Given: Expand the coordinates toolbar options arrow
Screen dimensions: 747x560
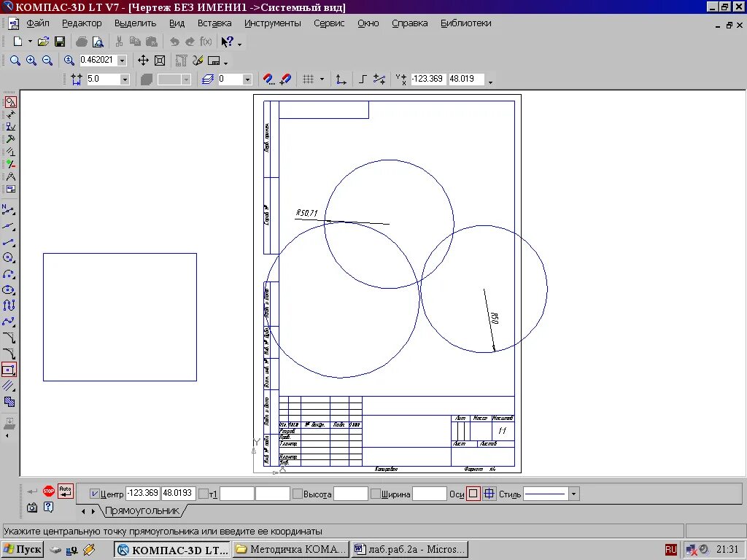Looking at the screenshot, I should pyautogui.click(x=490, y=82).
